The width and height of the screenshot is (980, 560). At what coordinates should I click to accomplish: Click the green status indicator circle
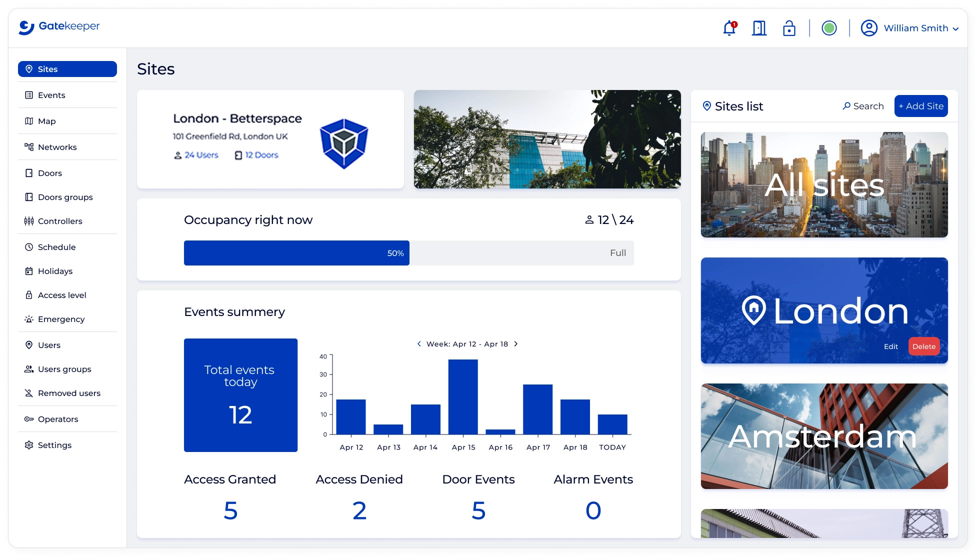click(x=829, y=28)
